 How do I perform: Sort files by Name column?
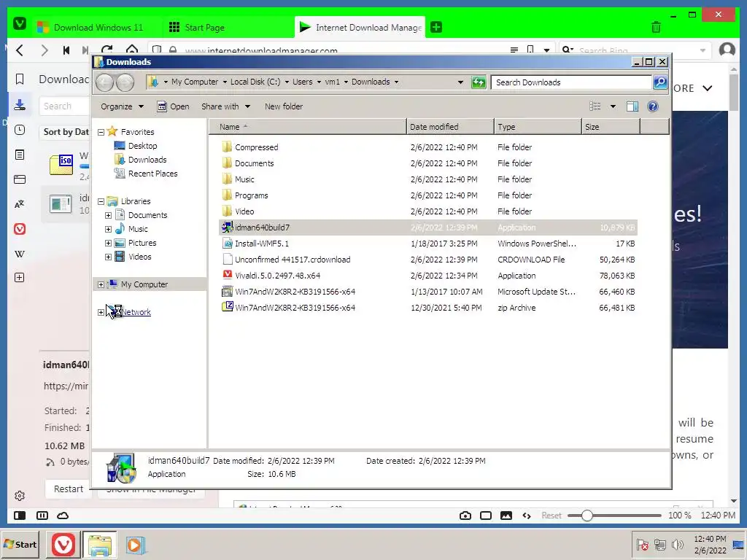coord(307,127)
